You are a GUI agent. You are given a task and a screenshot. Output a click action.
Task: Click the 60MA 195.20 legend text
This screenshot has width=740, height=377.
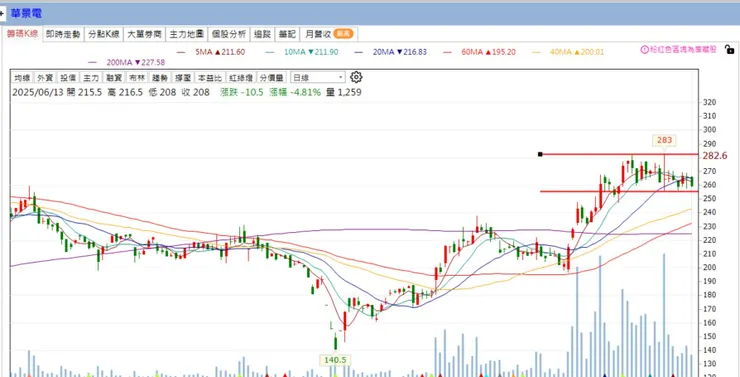(488, 52)
